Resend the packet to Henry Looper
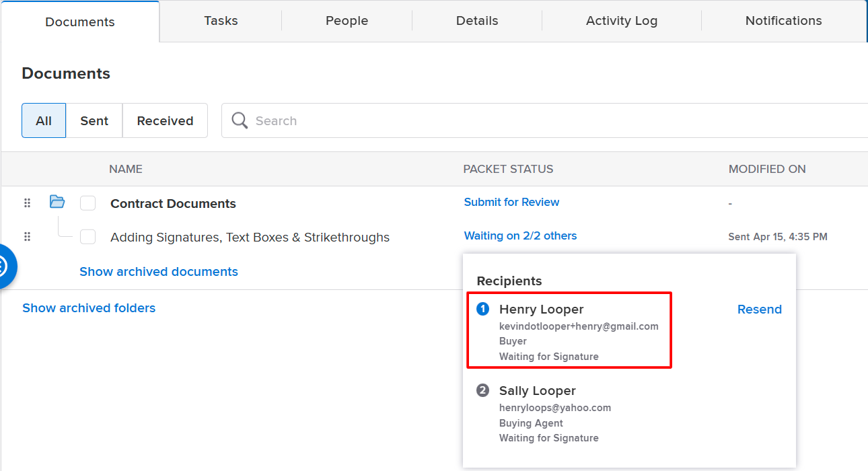The height and width of the screenshot is (471, 868). 760,310
